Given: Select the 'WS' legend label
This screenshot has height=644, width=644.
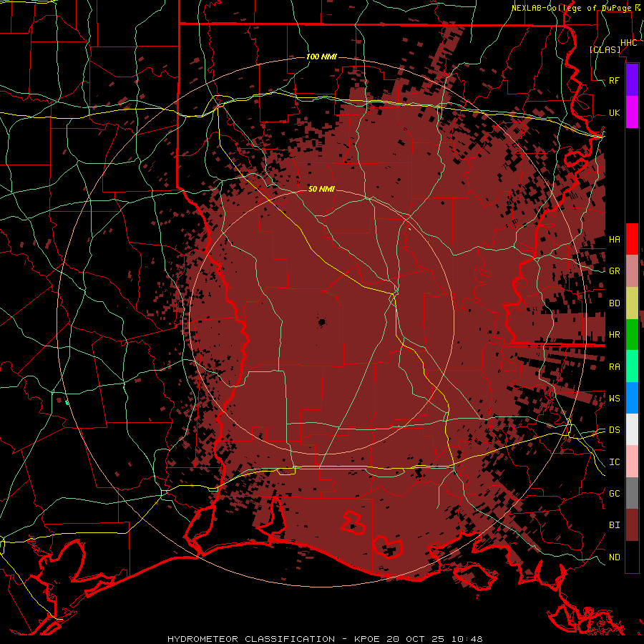Looking at the screenshot, I should coord(615,399).
